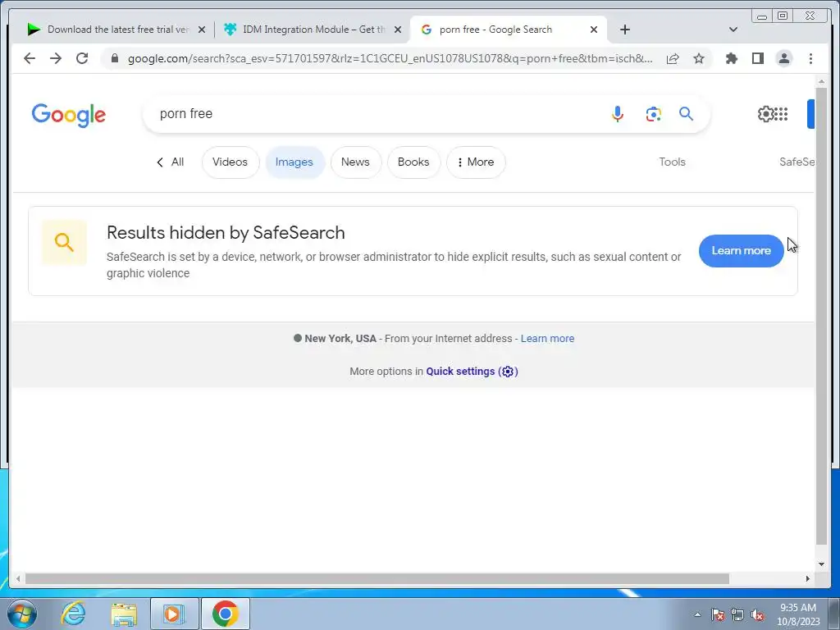
Task: Open the muted volume tray icon
Action: pyautogui.click(x=757, y=614)
